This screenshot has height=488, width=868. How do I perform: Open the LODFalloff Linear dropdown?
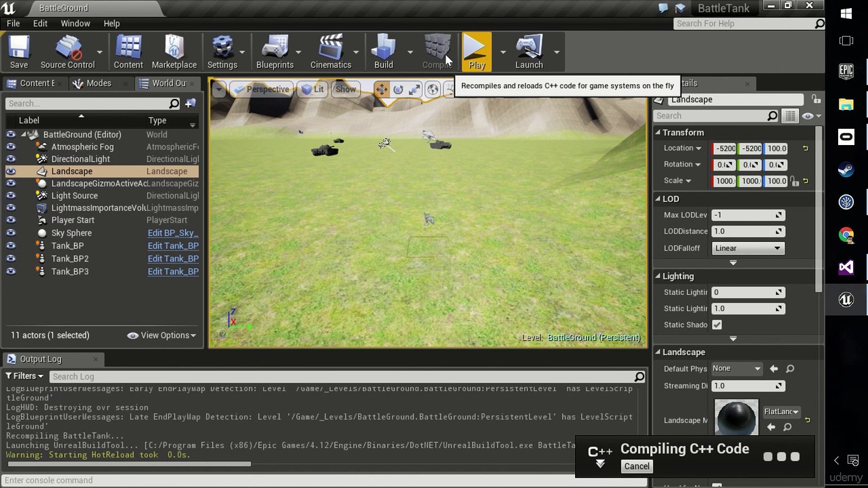(747, 248)
